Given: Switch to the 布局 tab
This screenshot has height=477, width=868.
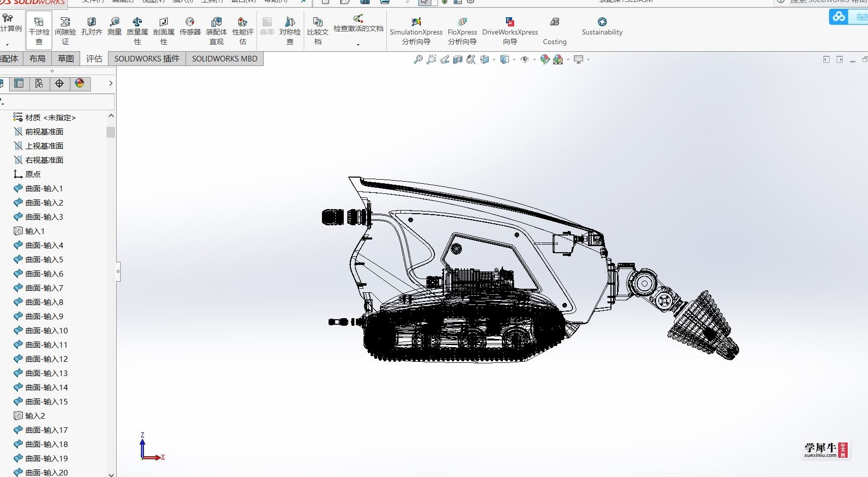Looking at the screenshot, I should pyautogui.click(x=38, y=59).
